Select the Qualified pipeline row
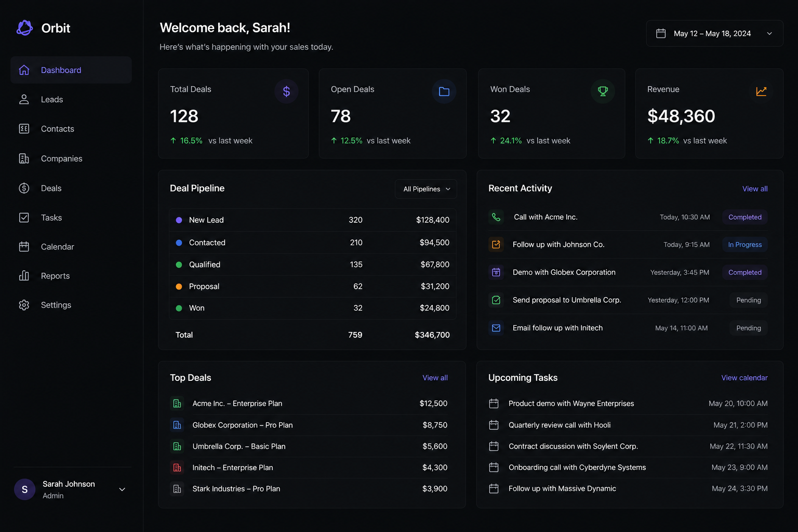 [312, 264]
